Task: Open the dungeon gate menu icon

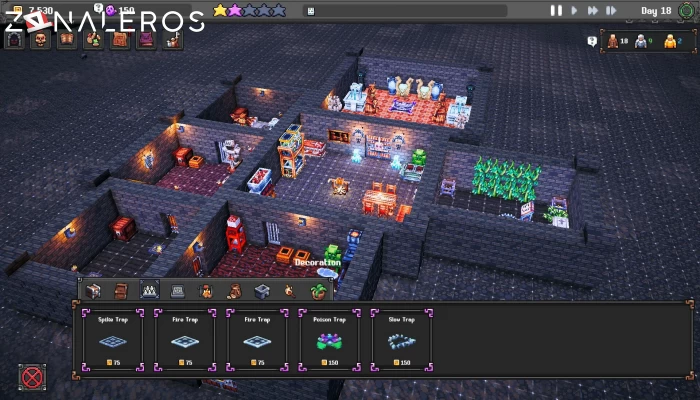Action: click(14, 40)
